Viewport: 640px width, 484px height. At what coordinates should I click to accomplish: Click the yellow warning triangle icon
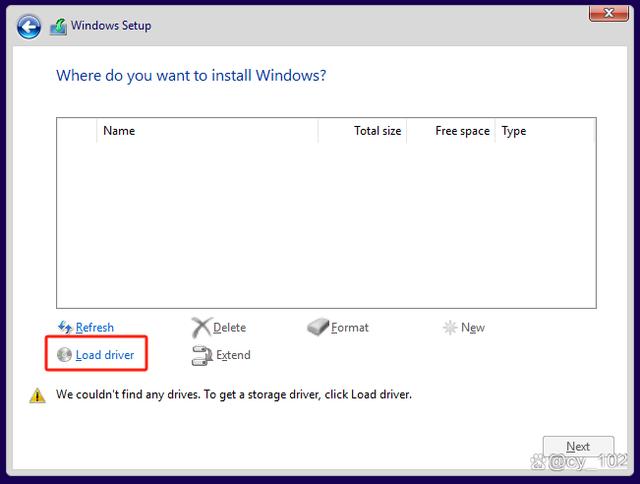point(38,395)
